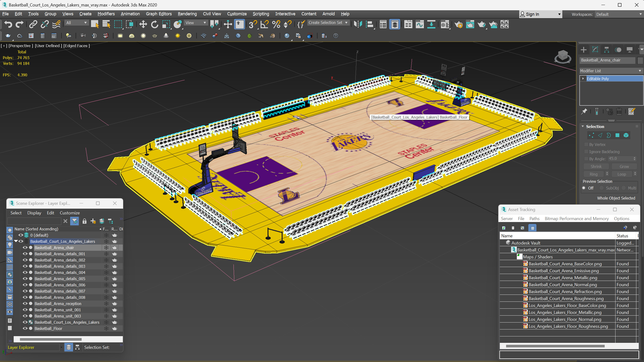
Task: Toggle the Layer Explorer toolbar icon
Action: pos(394,24)
